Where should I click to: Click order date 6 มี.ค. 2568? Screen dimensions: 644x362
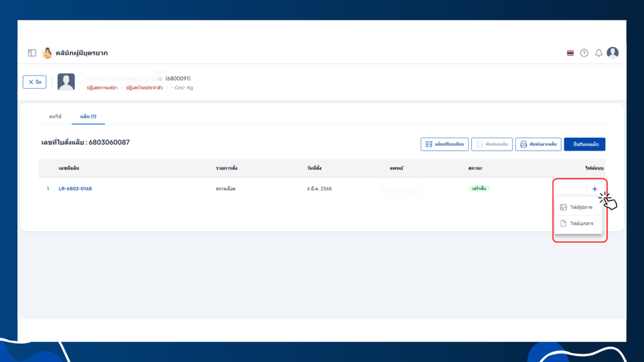(x=319, y=188)
